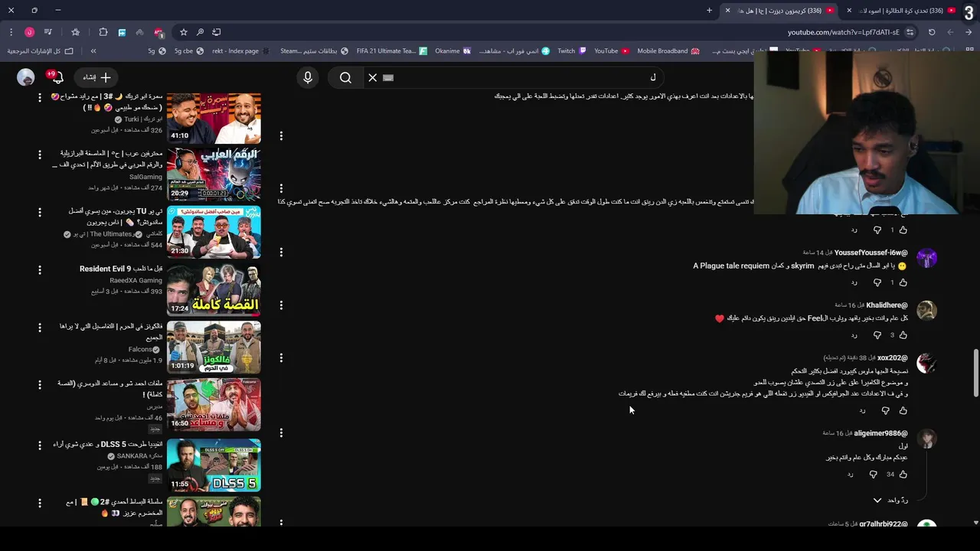Open options for the DLSS 5 video
Viewport: 980px width, 551px height.
[40, 445]
